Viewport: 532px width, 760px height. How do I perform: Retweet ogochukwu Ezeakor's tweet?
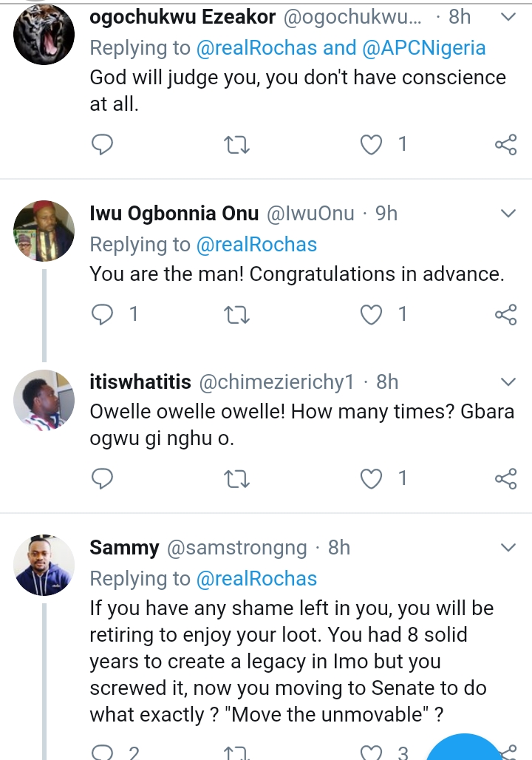237,144
